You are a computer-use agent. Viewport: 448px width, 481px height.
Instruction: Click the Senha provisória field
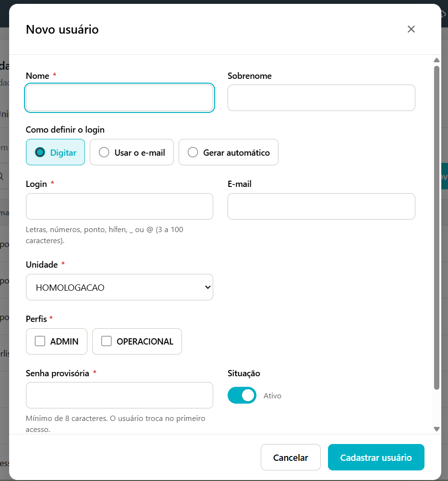[120, 395]
